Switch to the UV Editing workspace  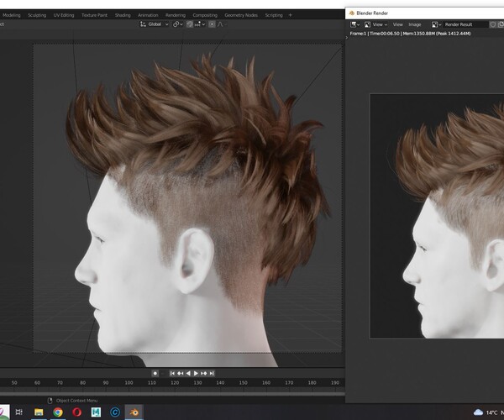63,15
